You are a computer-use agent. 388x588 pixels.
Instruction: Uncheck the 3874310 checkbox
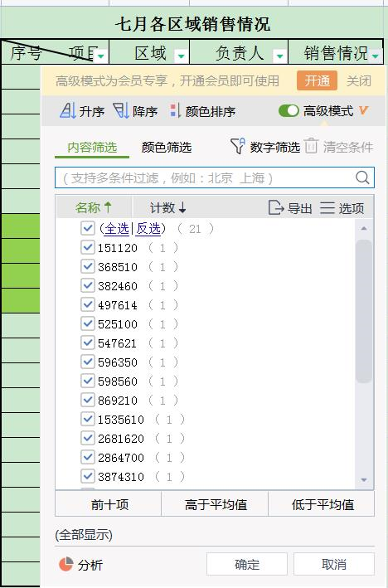(x=88, y=476)
